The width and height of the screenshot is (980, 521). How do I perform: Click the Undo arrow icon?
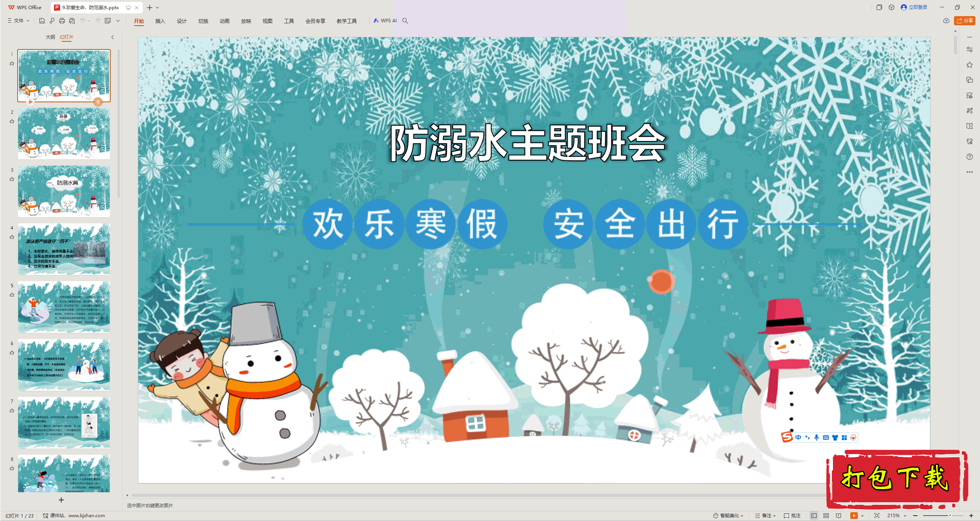[x=82, y=21]
